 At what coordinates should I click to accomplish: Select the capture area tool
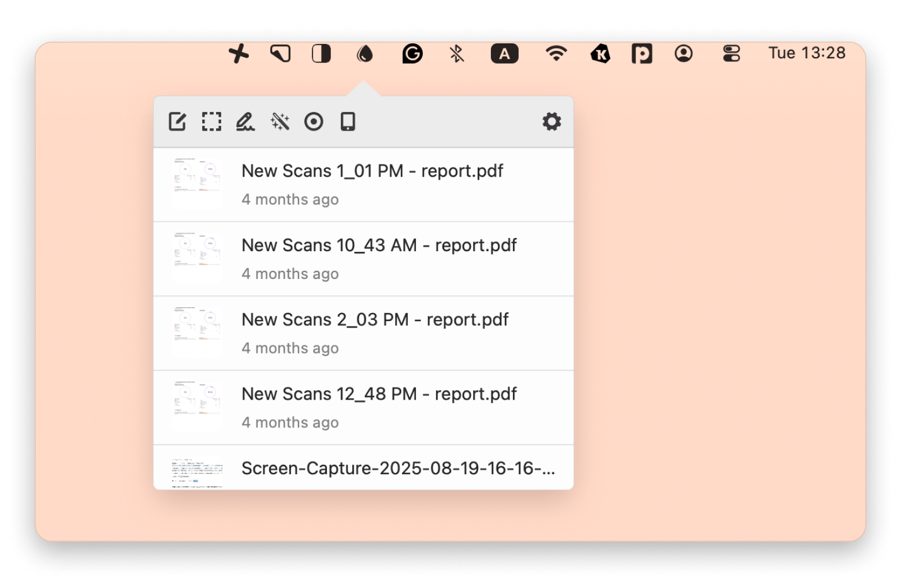211,121
